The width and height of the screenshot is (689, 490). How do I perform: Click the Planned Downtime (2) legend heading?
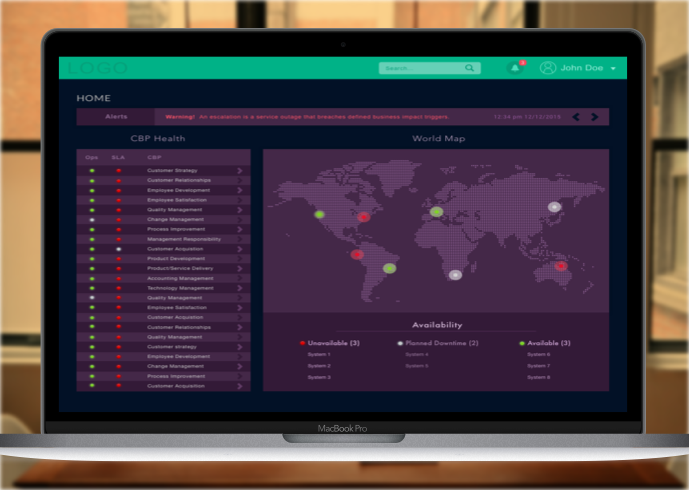pyautogui.click(x=442, y=343)
